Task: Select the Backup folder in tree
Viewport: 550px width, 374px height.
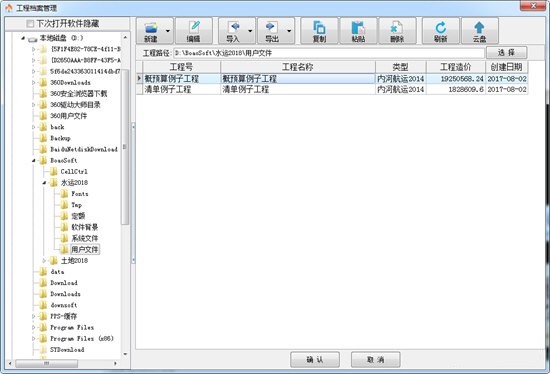Action: click(60, 138)
